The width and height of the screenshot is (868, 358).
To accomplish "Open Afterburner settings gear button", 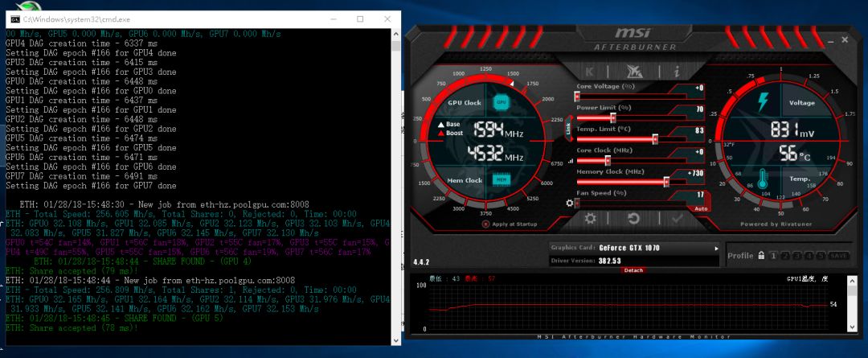I will (x=590, y=218).
